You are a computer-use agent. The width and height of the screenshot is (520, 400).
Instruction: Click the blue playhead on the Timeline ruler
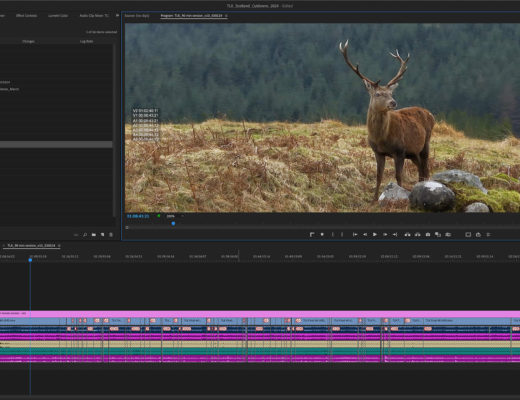[x=30, y=260]
